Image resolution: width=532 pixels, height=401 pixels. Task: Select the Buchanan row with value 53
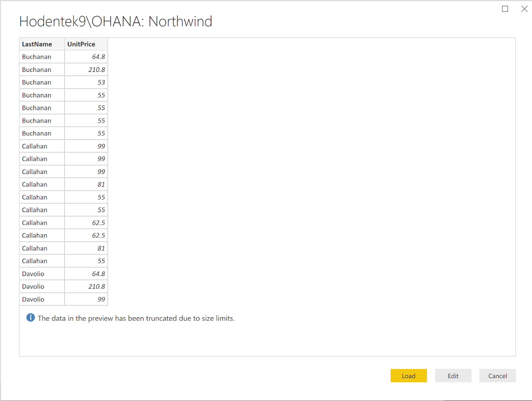click(37, 82)
